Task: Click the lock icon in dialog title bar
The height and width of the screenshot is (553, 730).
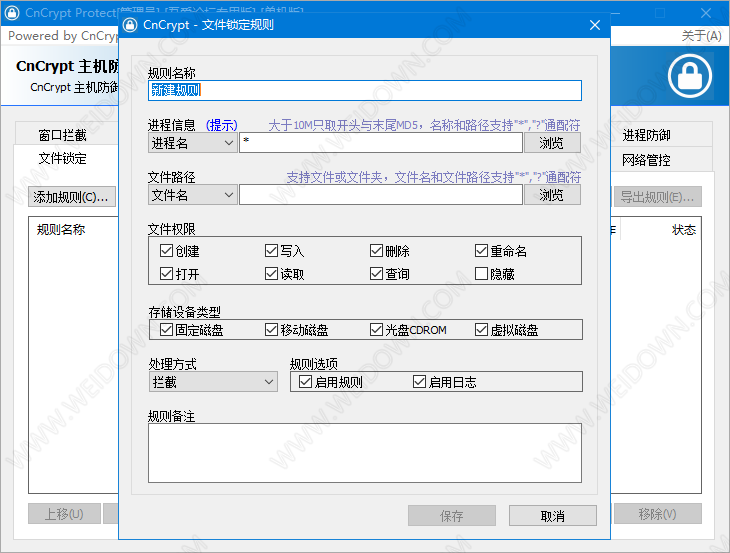Action: 130,25
